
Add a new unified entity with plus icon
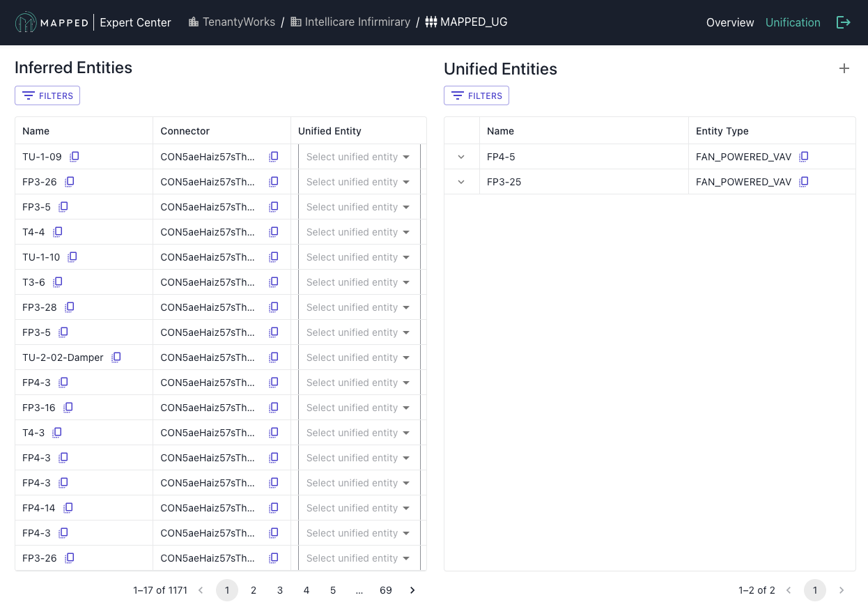coord(844,68)
